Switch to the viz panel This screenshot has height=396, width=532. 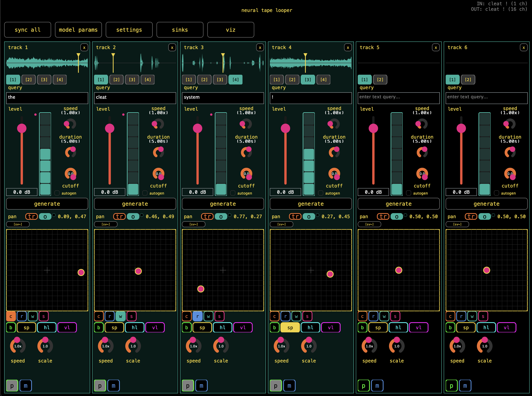tap(230, 30)
